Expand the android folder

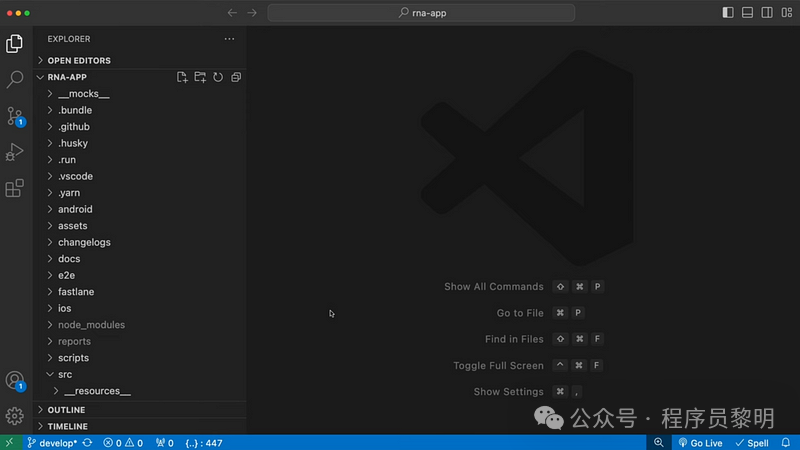click(140, 209)
